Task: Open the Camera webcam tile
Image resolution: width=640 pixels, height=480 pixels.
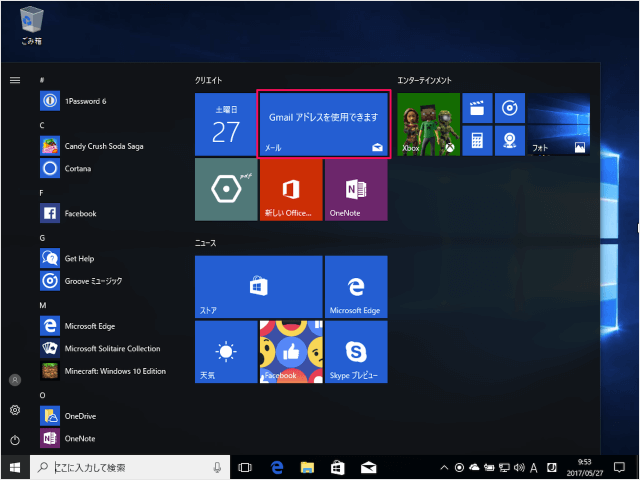Action: [509, 140]
